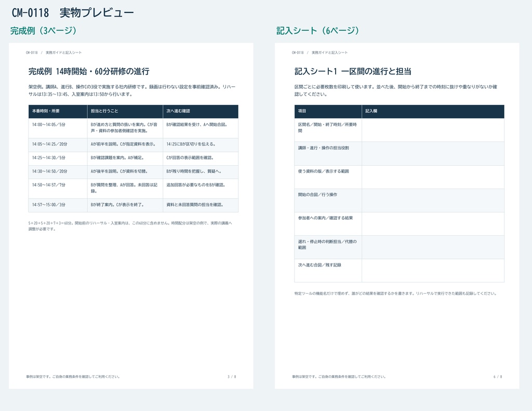
Task: Click intro paragraph starting '架空例。講師A、進行B'
Action: point(132,90)
